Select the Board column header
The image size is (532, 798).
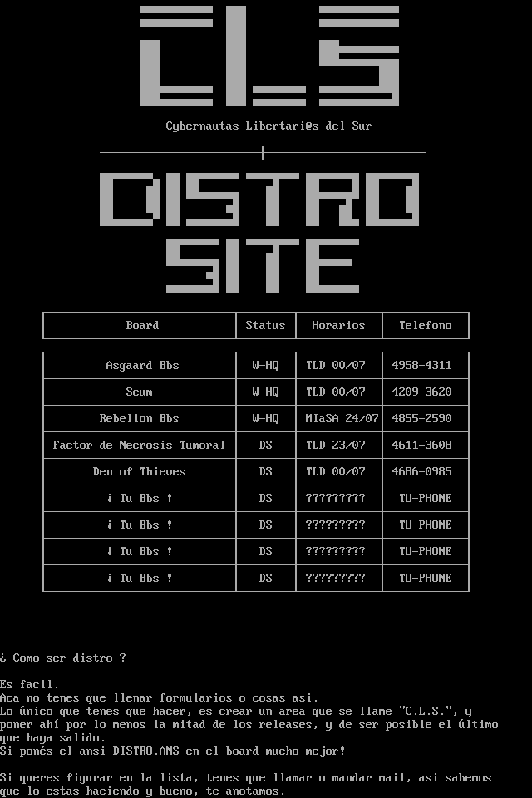pyautogui.click(x=142, y=326)
